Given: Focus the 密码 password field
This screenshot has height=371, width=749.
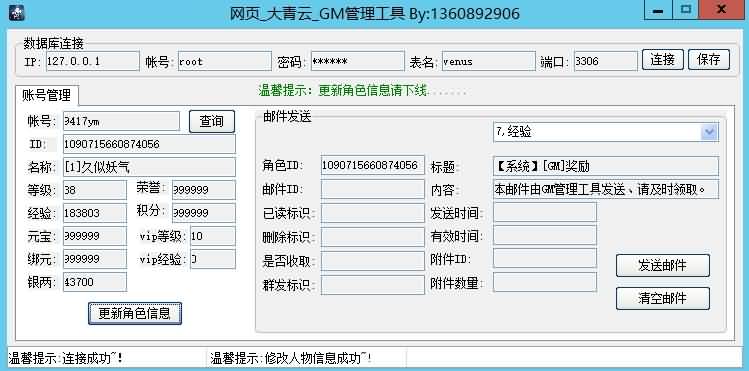Looking at the screenshot, I should tap(357, 61).
